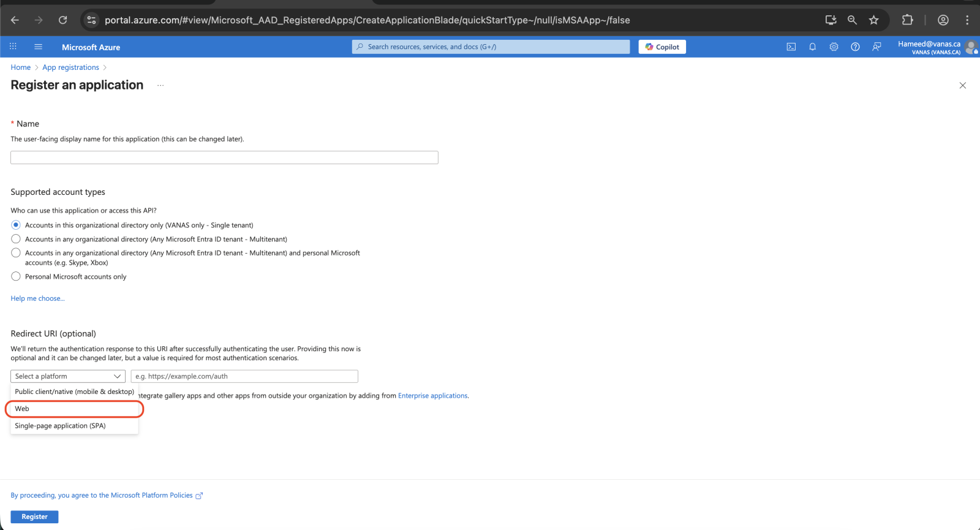The width and height of the screenshot is (980, 530).
Task: Click the application Name text field
Action: pos(224,157)
